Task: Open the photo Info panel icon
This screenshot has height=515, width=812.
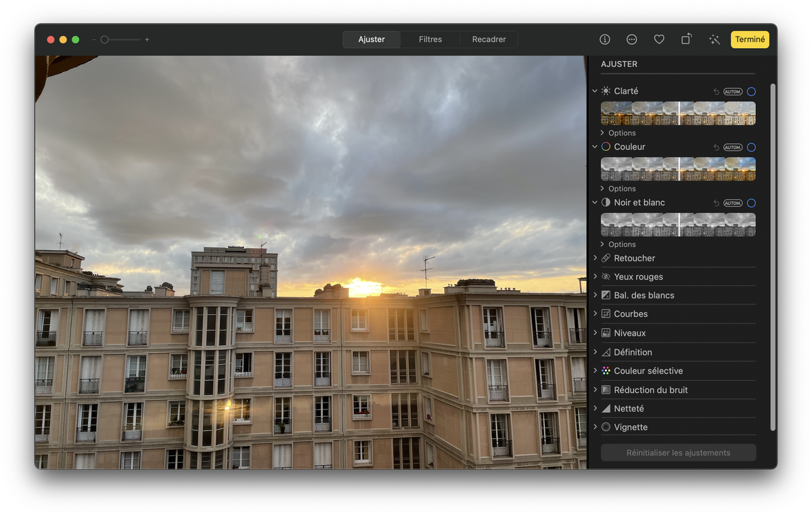Action: [605, 39]
